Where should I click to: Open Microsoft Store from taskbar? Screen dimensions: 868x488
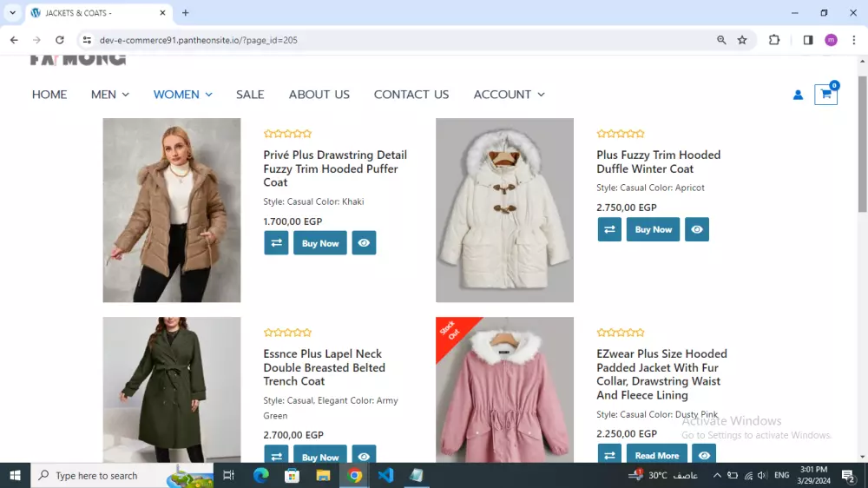292,475
